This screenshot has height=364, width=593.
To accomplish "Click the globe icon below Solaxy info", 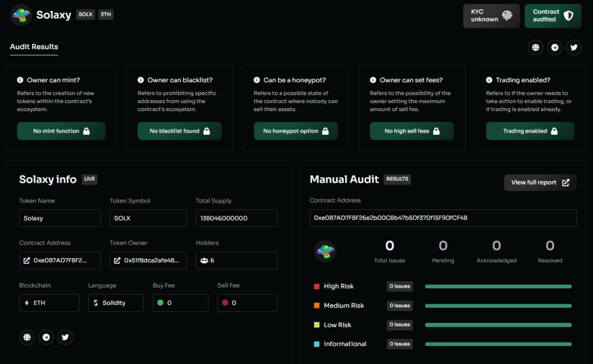I will (27, 337).
